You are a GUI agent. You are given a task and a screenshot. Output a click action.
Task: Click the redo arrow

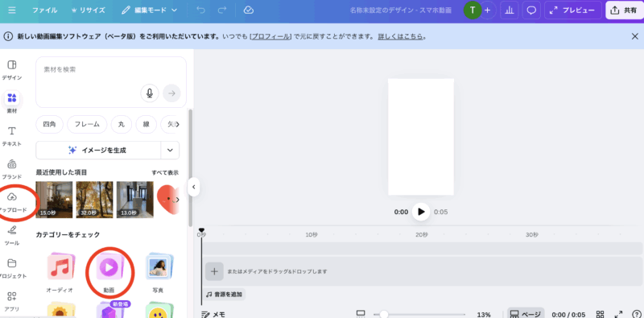click(x=222, y=10)
